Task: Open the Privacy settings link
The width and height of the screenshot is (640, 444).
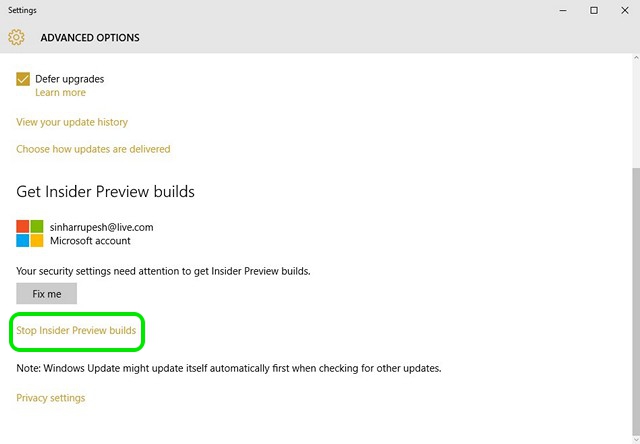Action: click(x=51, y=398)
